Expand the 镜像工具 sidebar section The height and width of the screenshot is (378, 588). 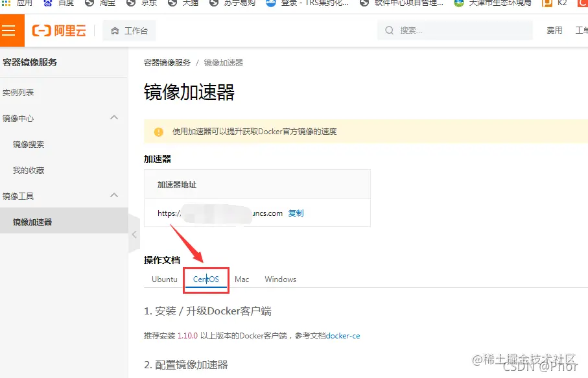114,196
